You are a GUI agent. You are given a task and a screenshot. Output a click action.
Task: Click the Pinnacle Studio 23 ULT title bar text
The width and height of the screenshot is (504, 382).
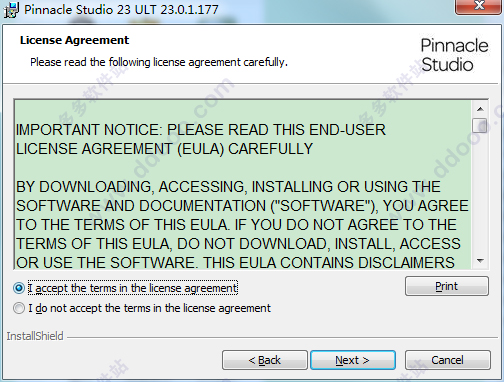click(121, 9)
